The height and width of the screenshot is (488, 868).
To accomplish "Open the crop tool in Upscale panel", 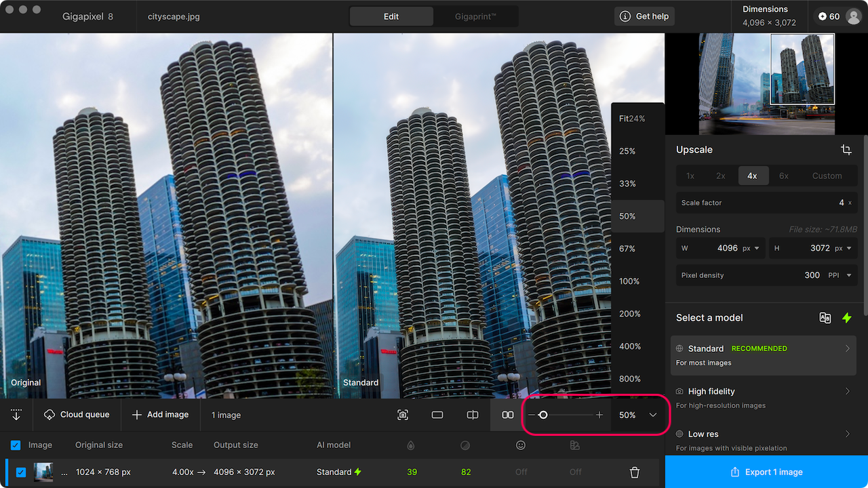I will coord(846,150).
